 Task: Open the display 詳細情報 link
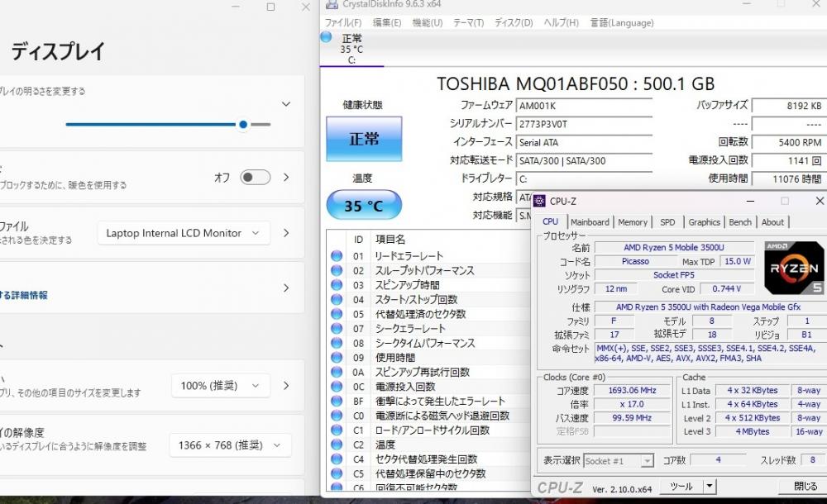click(x=24, y=295)
